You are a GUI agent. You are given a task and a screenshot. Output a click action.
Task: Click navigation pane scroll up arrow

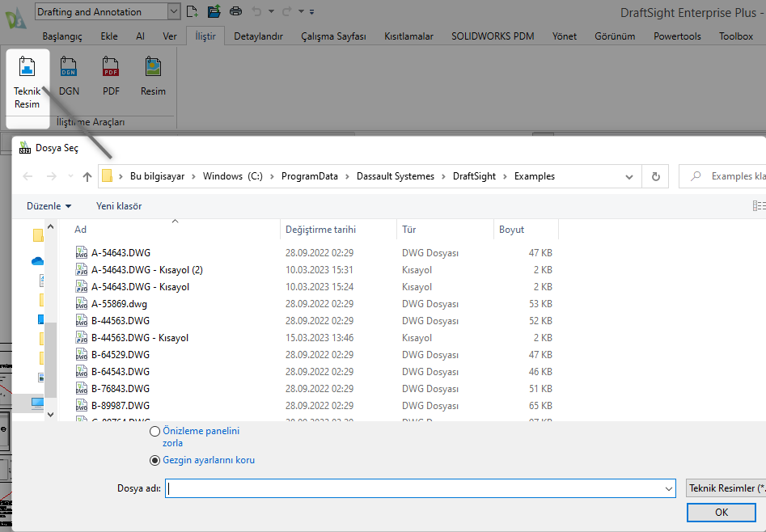[50, 226]
